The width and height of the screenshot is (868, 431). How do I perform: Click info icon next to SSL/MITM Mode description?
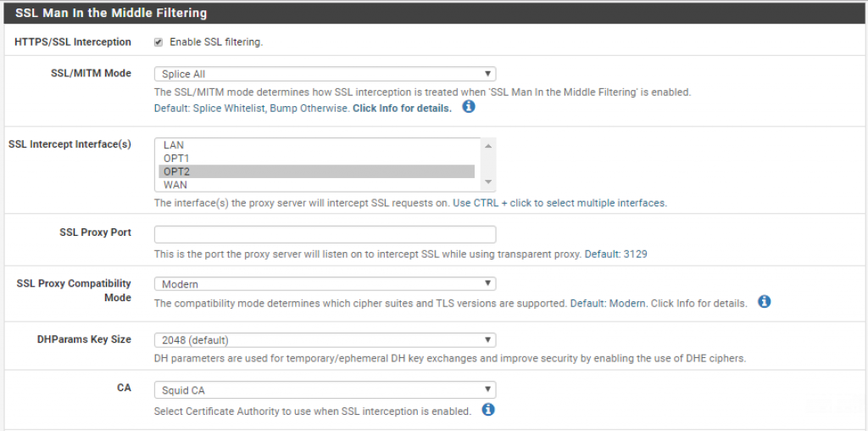coord(469,106)
